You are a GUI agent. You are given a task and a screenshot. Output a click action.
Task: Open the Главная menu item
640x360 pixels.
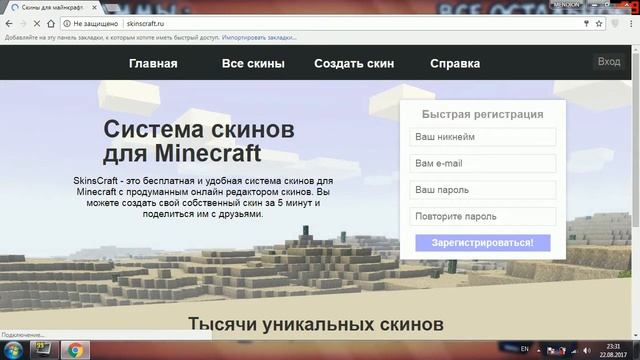[153, 64]
